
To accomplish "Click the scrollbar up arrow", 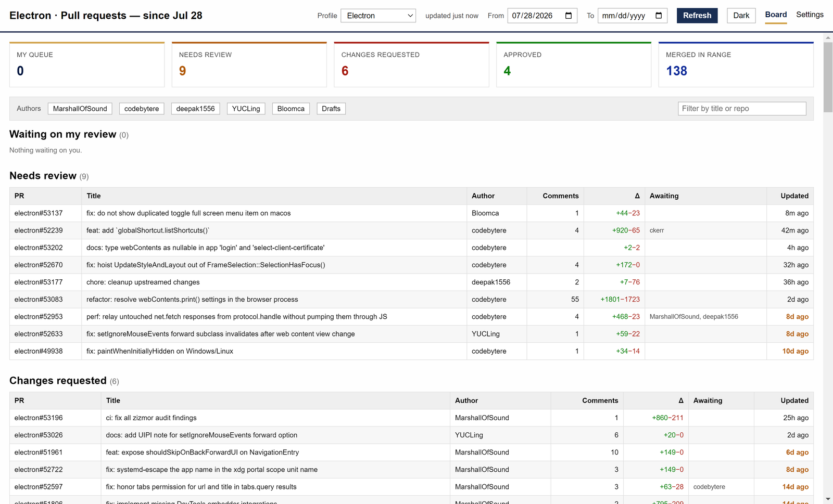I will 828,38.
